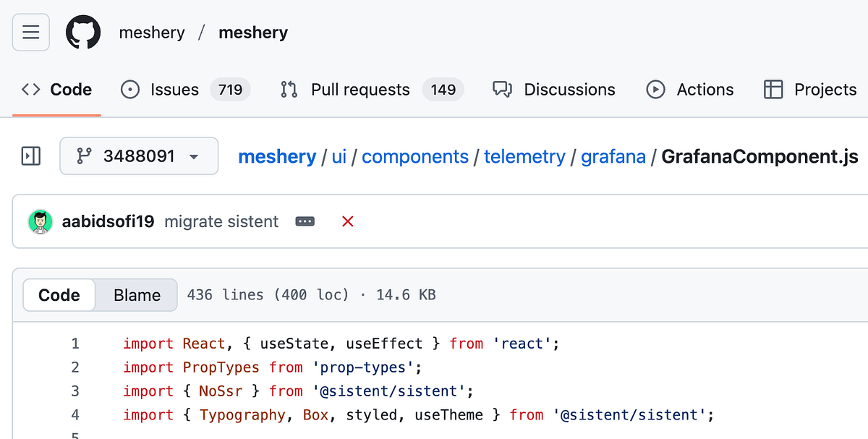Click the Projects tab table icon
The height and width of the screenshot is (439, 868).
pos(773,90)
